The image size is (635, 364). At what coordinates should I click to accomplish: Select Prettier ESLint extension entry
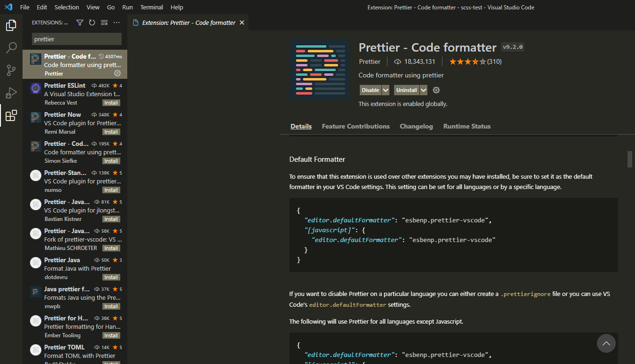coord(75,93)
